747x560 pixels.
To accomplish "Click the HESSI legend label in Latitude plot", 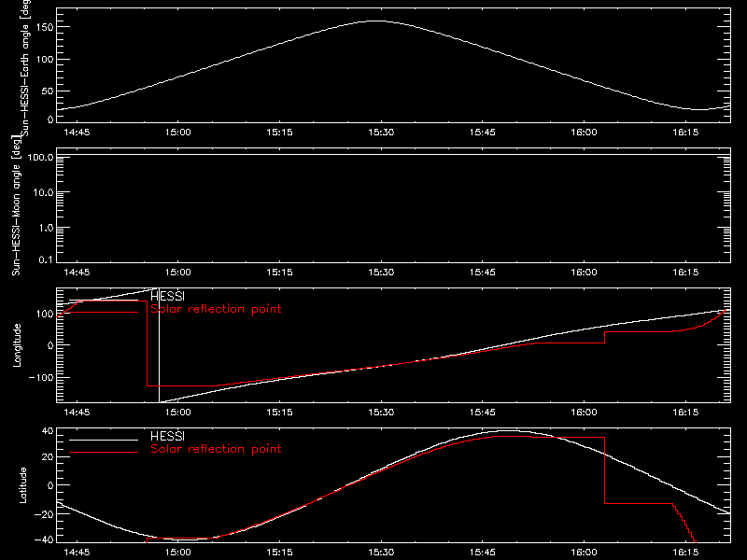I will 167,436.
